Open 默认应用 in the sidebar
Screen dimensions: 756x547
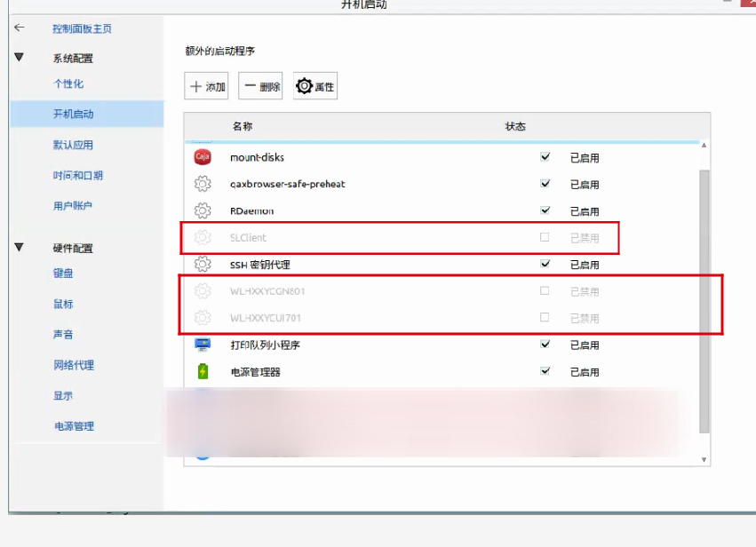[73, 145]
